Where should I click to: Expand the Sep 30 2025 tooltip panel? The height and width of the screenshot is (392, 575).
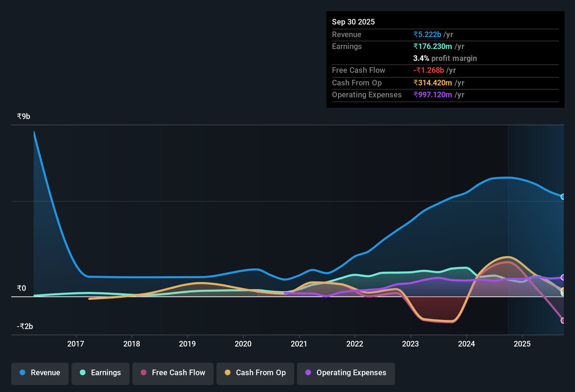click(x=353, y=22)
